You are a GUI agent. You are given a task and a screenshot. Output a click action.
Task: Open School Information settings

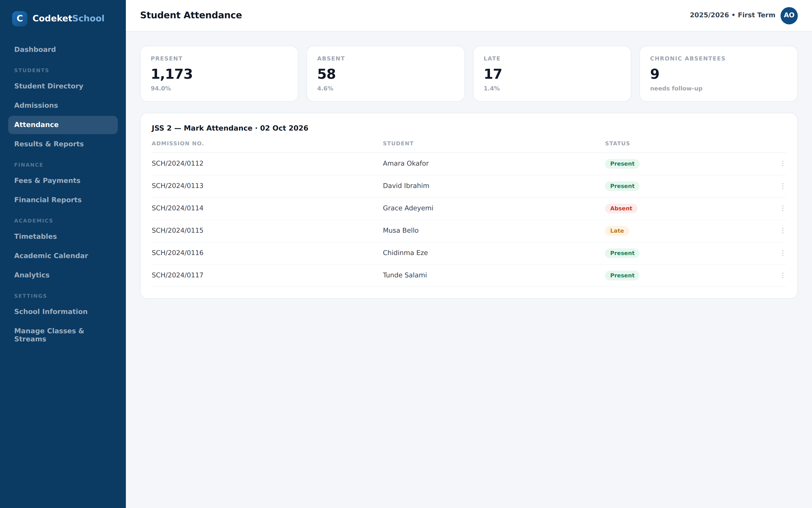63,312
